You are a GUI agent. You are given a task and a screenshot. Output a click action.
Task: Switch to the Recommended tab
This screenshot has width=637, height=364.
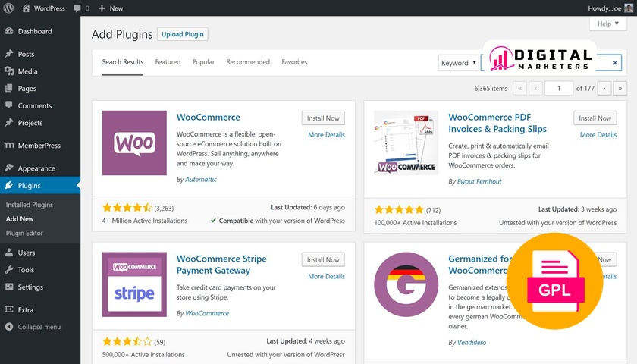(248, 61)
